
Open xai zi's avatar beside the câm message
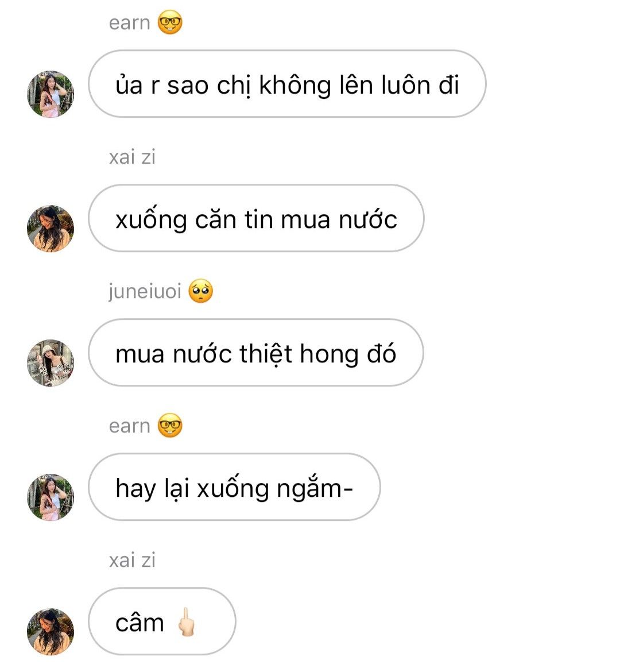pyautogui.click(x=51, y=631)
